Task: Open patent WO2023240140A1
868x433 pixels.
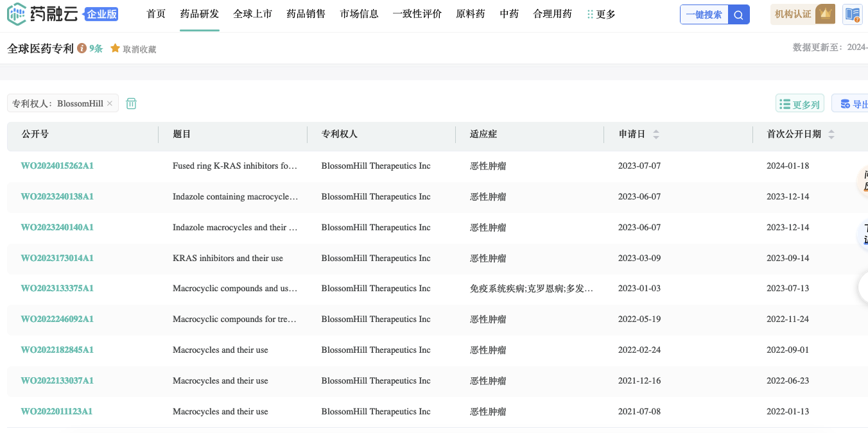Action: [57, 227]
